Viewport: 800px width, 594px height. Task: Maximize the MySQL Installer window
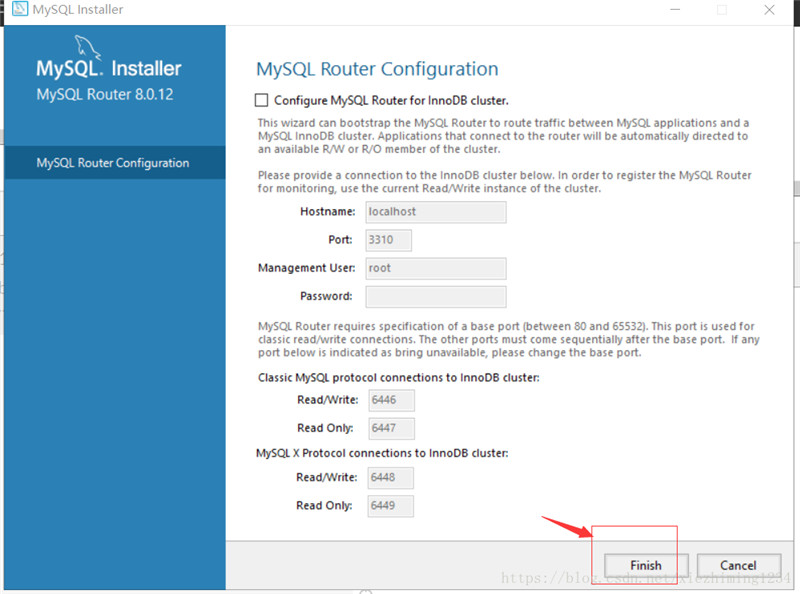[x=722, y=10]
